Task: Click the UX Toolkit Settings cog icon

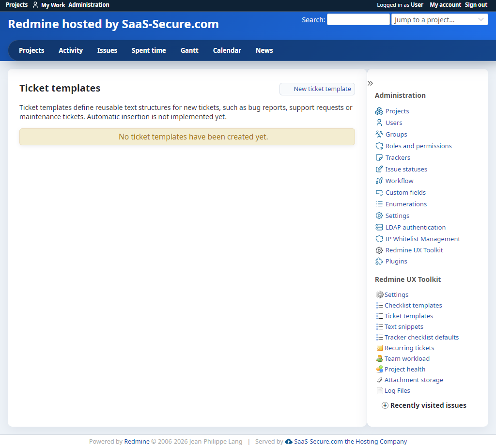Action: [380, 294]
